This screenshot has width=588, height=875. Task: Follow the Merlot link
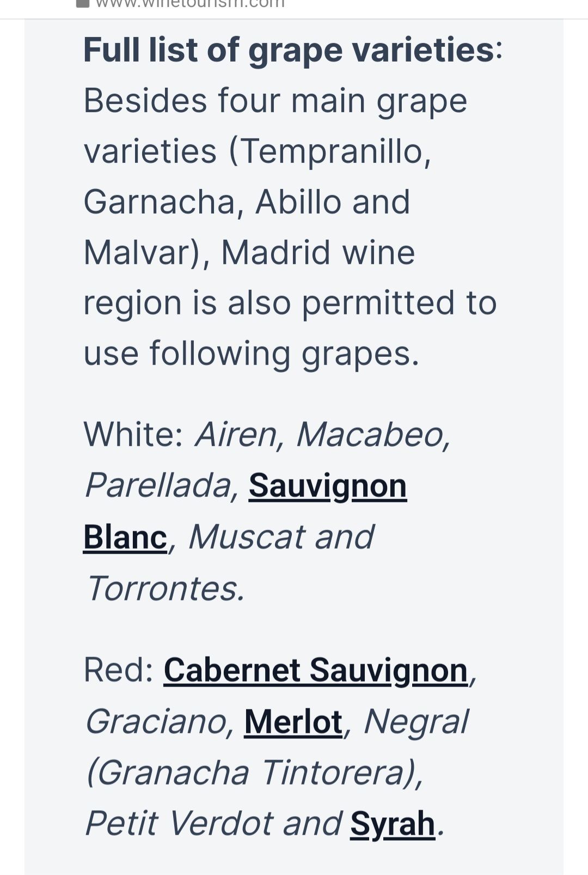pyautogui.click(x=293, y=721)
